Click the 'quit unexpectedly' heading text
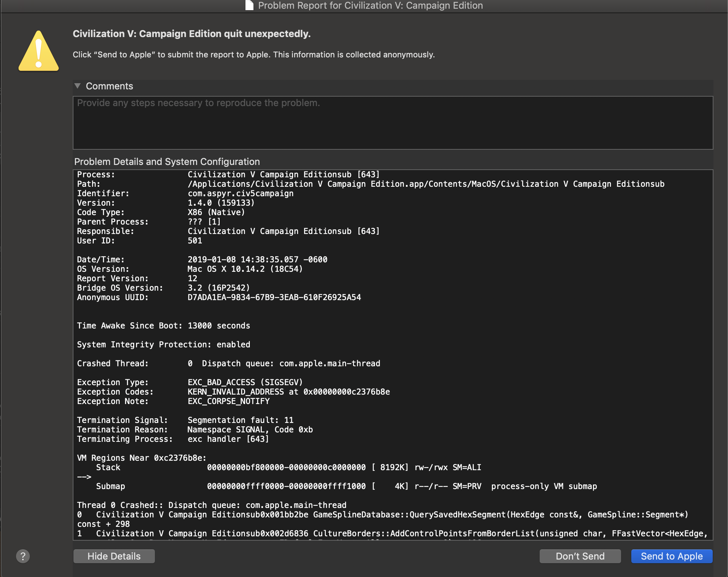Image resolution: width=728 pixels, height=577 pixels. tap(192, 34)
